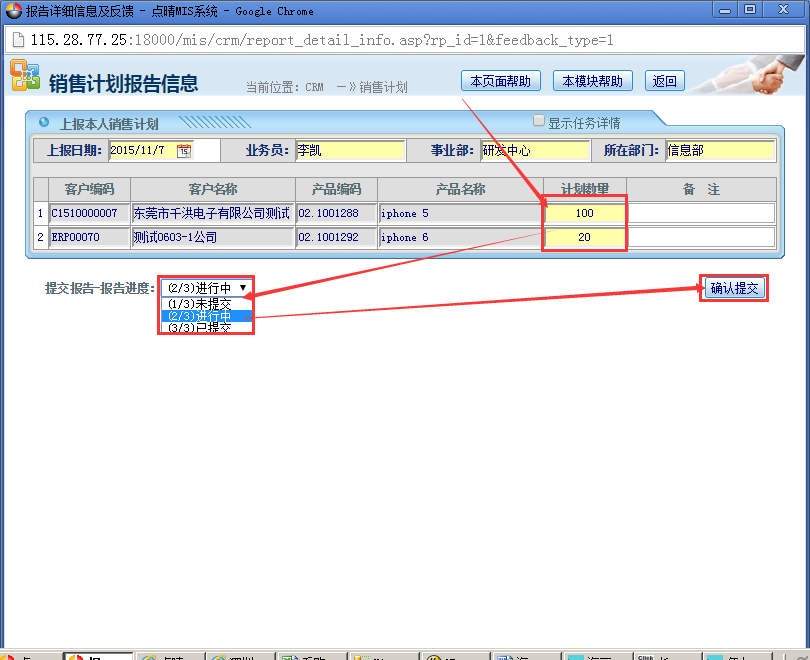Viewport: 810px width, 660px height.
Task: Click the 业务员 field showing 李凯
Action: tap(349, 151)
